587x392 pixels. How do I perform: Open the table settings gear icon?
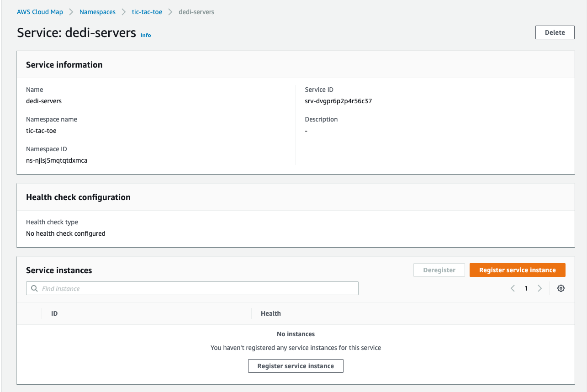tap(561, 288)
